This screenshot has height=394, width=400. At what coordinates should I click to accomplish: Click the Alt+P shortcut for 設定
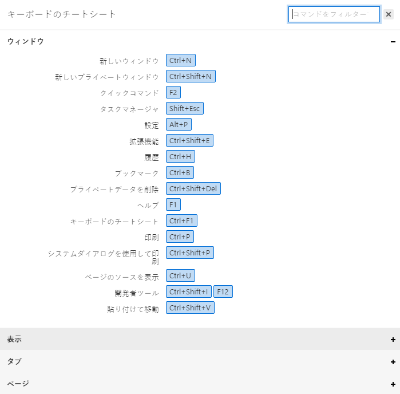(179, 125)
